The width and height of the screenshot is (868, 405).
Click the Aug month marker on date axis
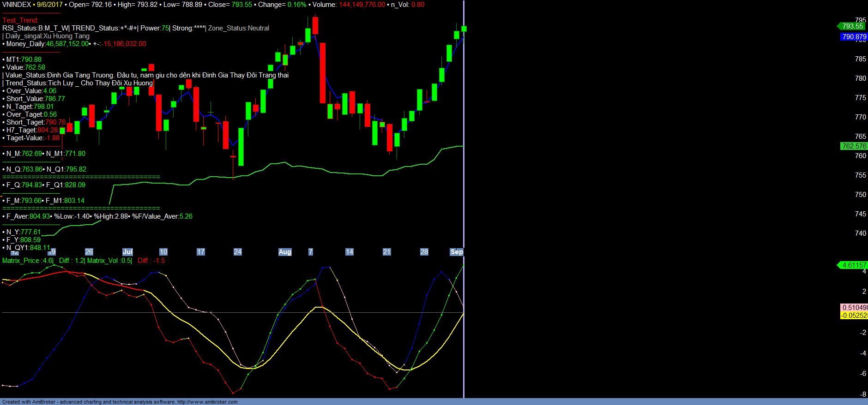click(285, 252)
